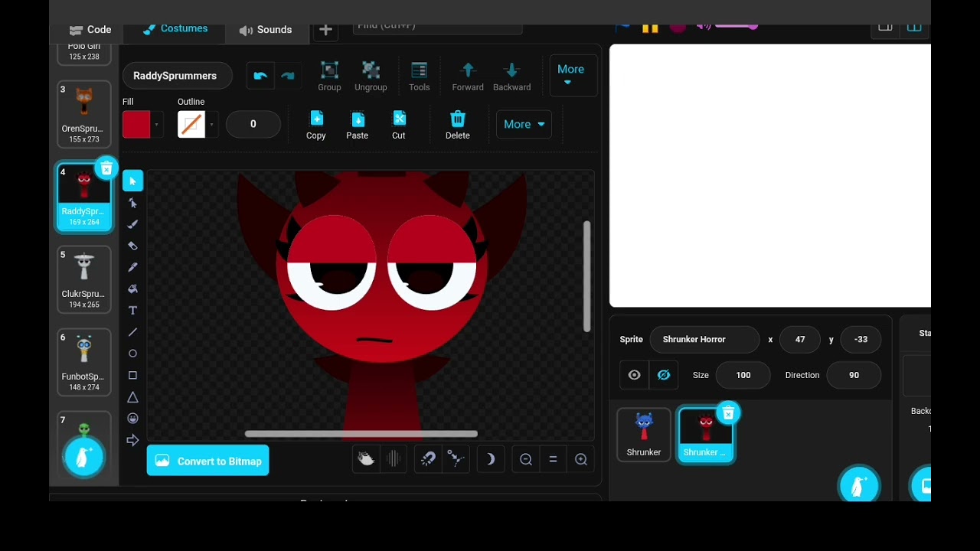Click the canvas vertical scrollbar
The width and height of the screenshot is (980, 551).
tap(587, 276)
